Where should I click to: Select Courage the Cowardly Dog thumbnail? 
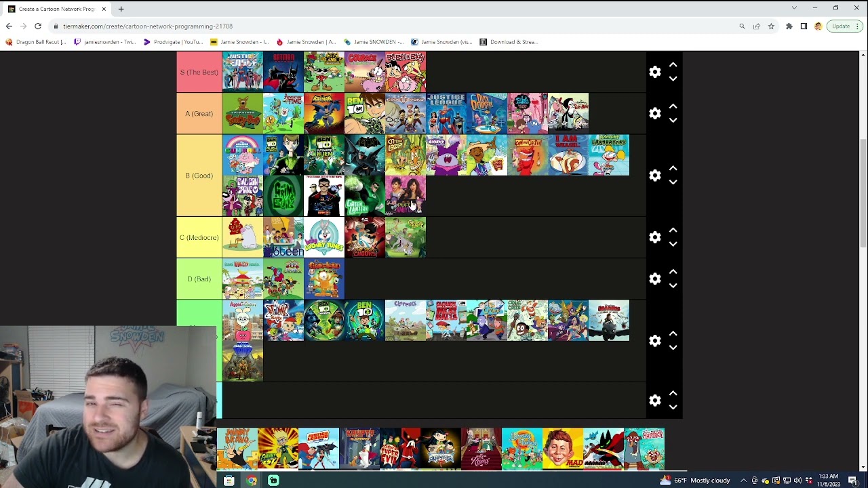(365, 72)
